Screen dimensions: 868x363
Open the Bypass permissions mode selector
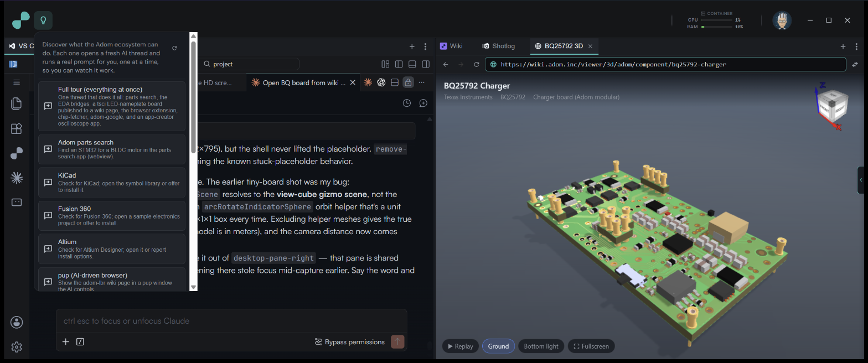349,342
